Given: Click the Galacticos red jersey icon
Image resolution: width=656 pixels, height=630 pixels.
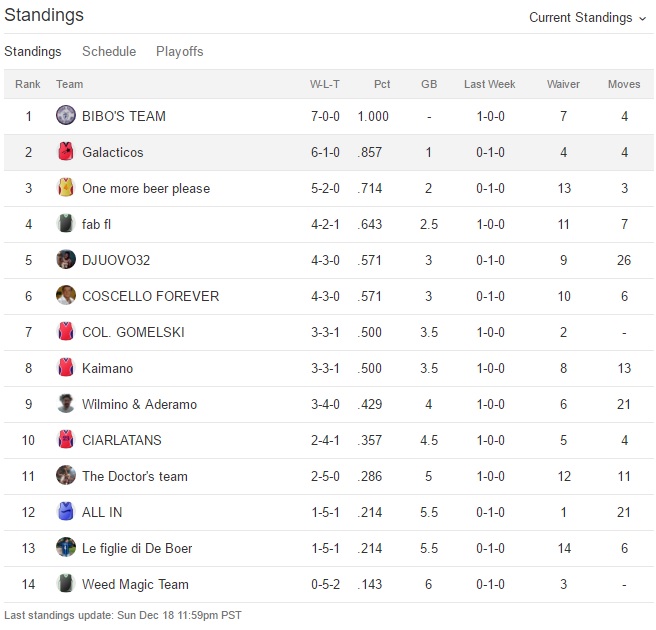Looking at the screenshot, I should (66, 152).
